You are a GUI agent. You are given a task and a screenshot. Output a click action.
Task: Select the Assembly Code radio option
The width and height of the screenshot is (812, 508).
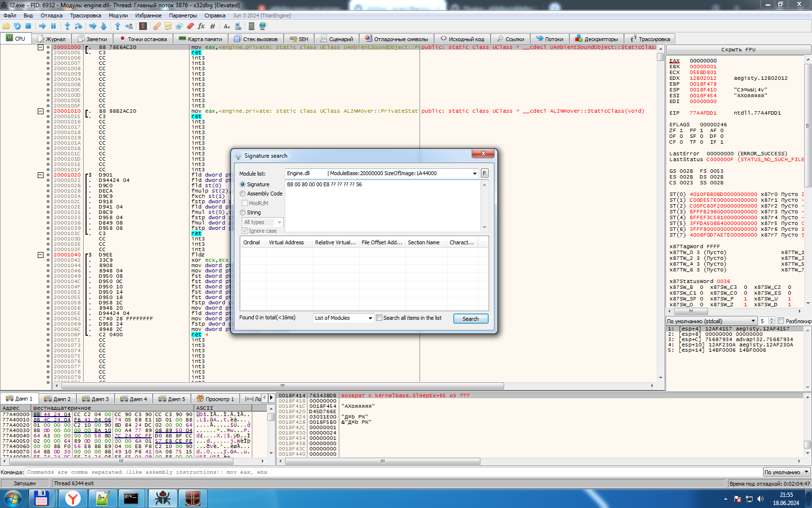coord(243,194)
